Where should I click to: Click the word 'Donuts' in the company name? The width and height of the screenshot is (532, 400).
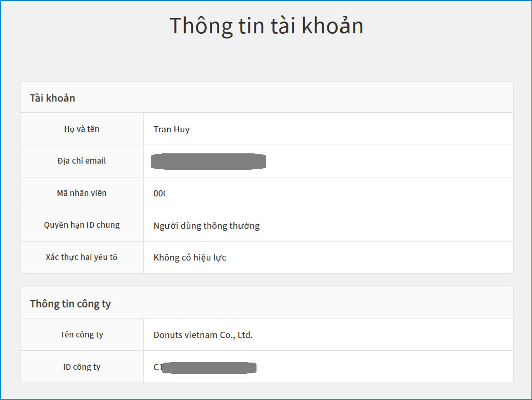pos(167,335)
